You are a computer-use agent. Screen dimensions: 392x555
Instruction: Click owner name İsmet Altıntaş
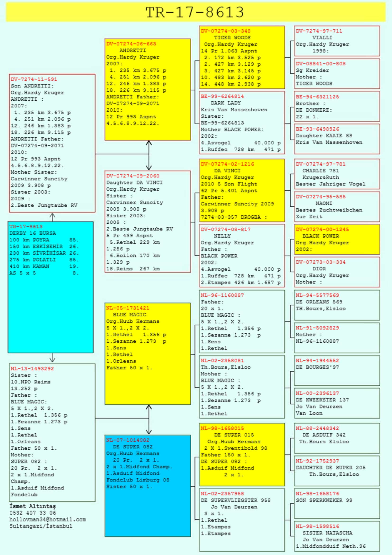pos(32,506)
